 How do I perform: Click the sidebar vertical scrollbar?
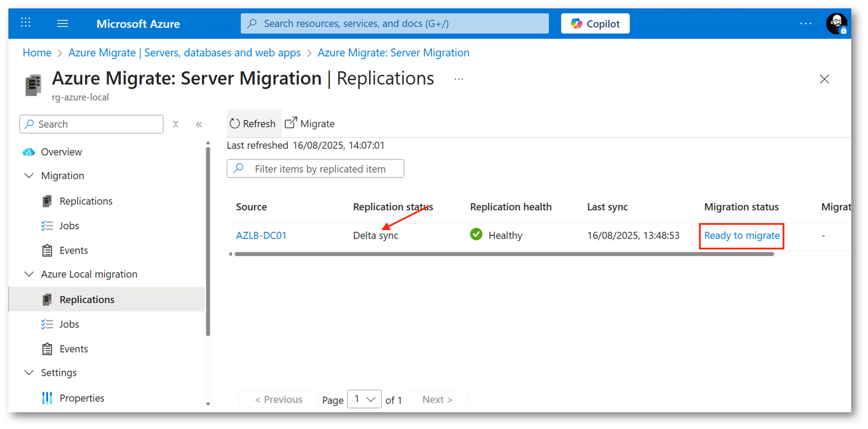pos(208,241)
